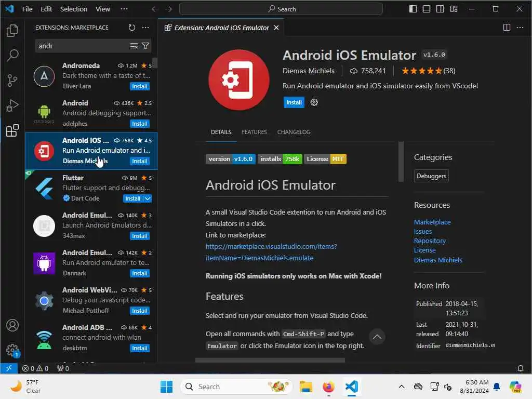Click the details vertical scrollbar thumb
This screenshot has height=399, width=532.
click(x=401, y=162)
